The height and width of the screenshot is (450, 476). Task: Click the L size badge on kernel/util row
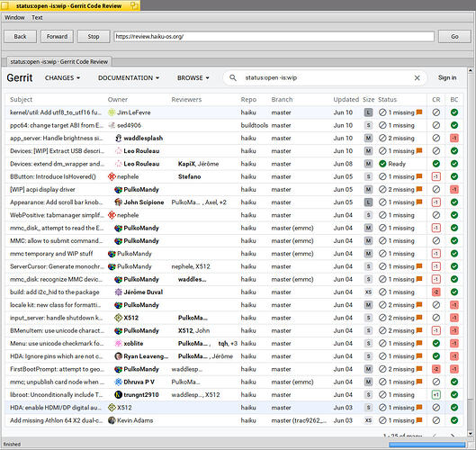[x=368, y=112]
